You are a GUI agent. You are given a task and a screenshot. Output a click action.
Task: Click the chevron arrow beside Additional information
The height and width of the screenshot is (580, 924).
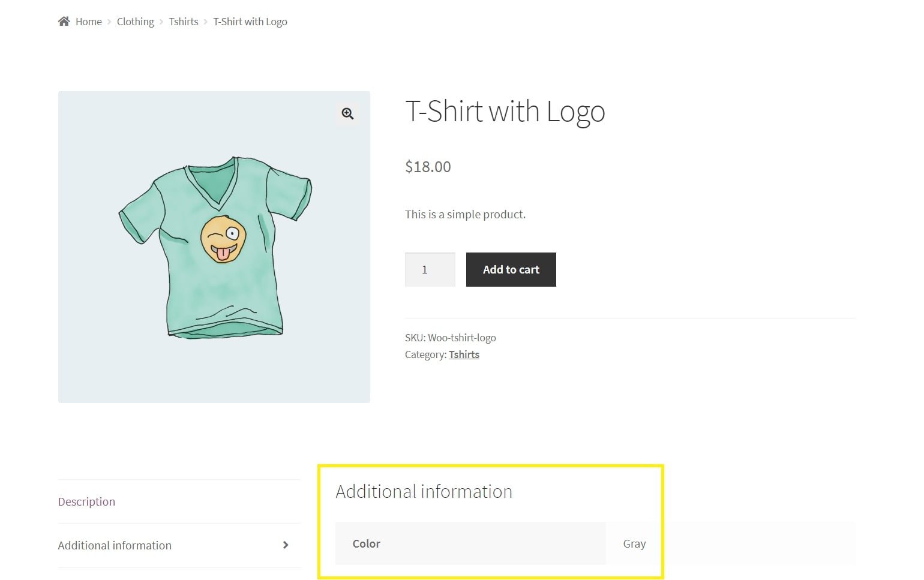(286, 545)
